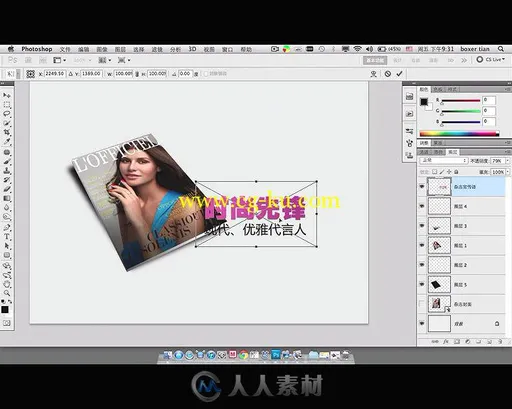This screenshot has width=512, height=409.
Task: Click the X position input field
Action: (x=55, y=73)
